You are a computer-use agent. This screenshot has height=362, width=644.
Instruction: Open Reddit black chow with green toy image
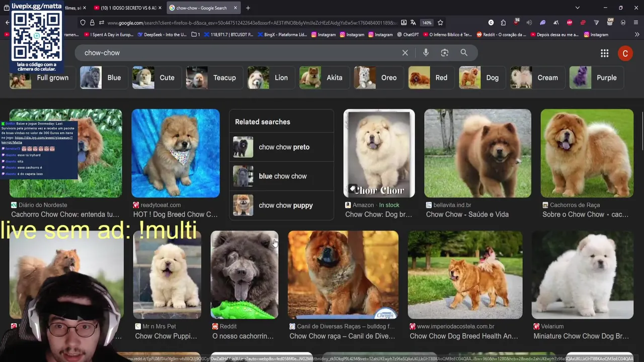[x=245, y=275]
